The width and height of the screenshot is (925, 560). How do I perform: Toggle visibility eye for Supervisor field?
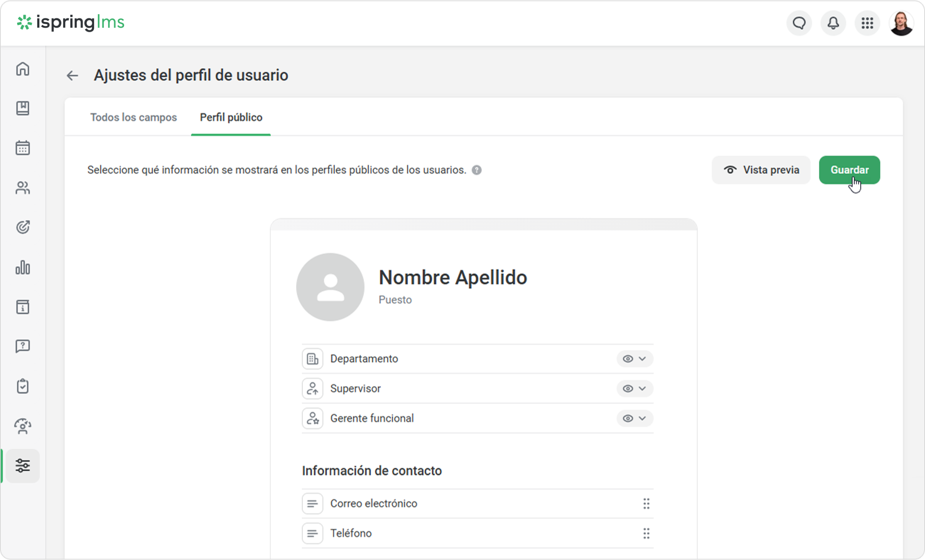pos(628,389)
